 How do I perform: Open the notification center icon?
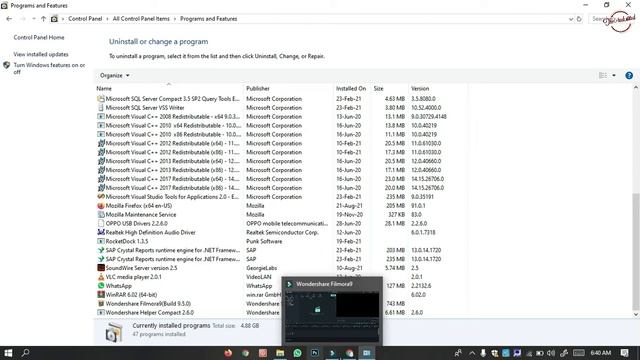click(x=624, y=353)
